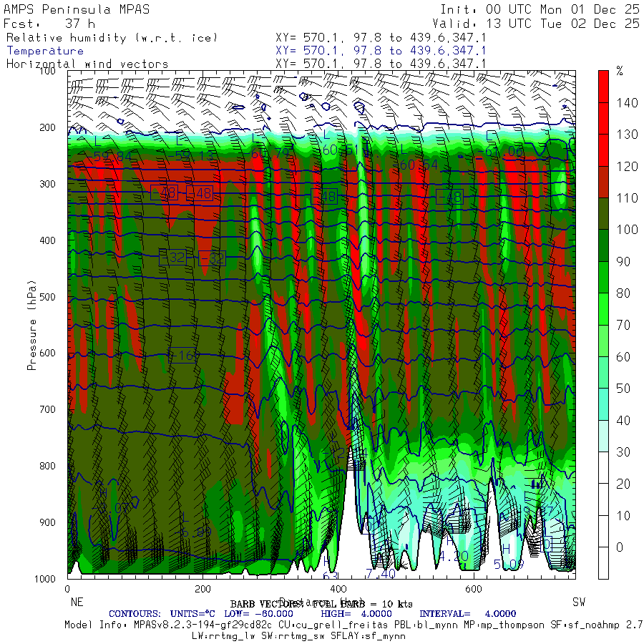The height and width of the screenshot is (644, 644).
Task: Click the 'Init: 00 UTC Mon 01 Dec 25' text
Action: coord(540,9)
